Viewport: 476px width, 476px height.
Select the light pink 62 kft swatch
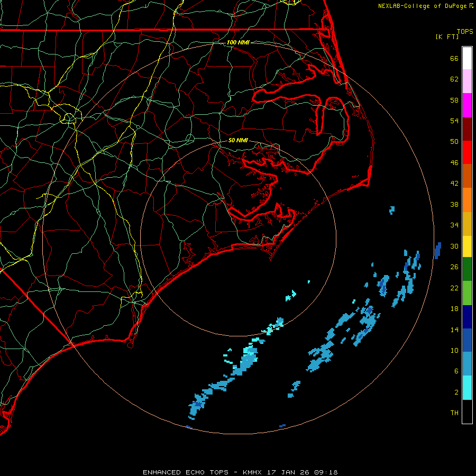point(467,81)
